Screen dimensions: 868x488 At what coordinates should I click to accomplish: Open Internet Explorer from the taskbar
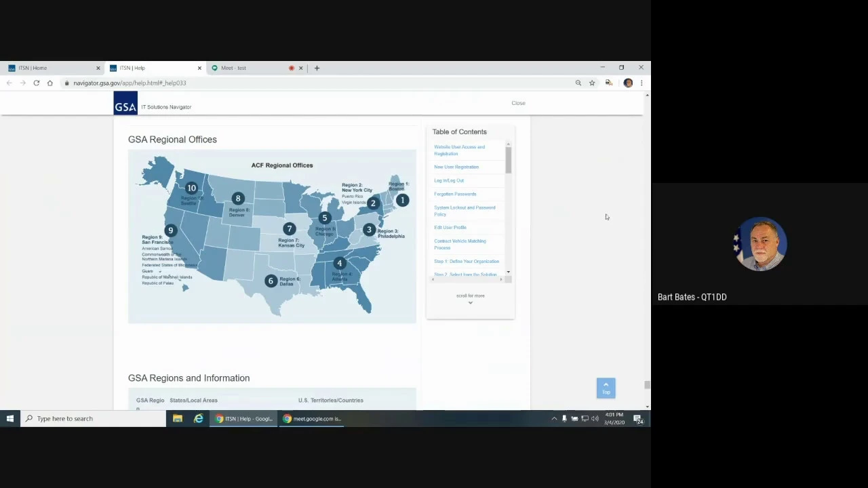click(199, 419)
